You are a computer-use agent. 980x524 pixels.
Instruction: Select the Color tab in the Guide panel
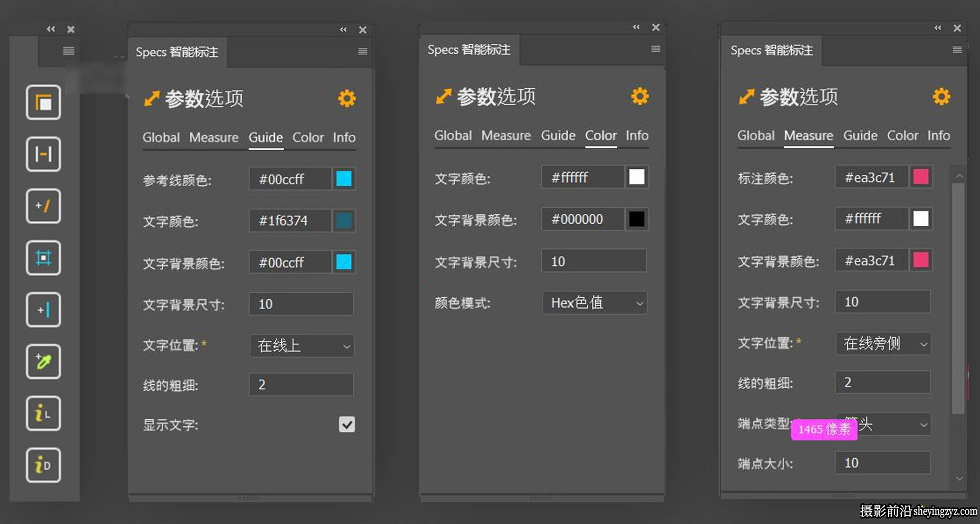[308, 138]
